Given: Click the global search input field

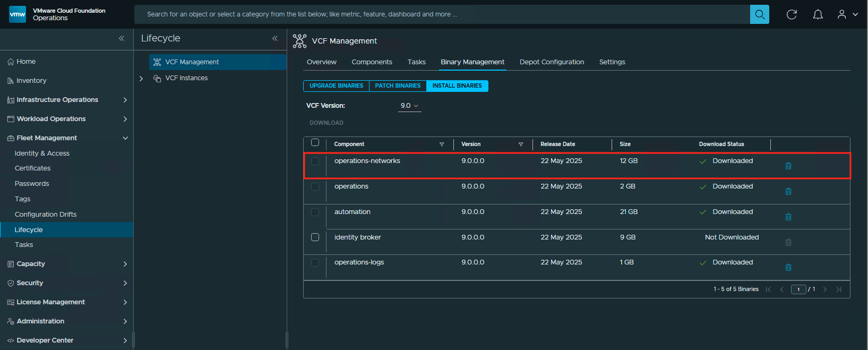Looking at the screenshot, I should coord(441,14).
